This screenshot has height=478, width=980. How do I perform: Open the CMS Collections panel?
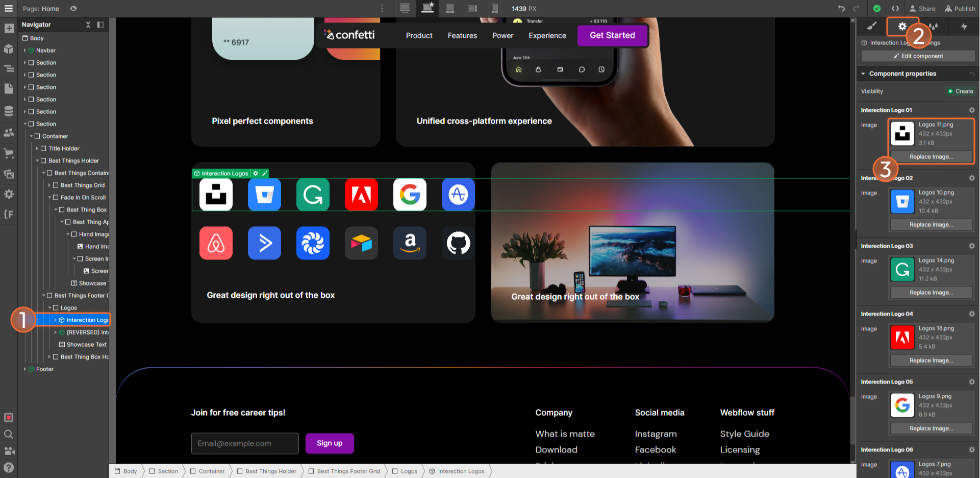pyautogui.click(x=9, y=111)
